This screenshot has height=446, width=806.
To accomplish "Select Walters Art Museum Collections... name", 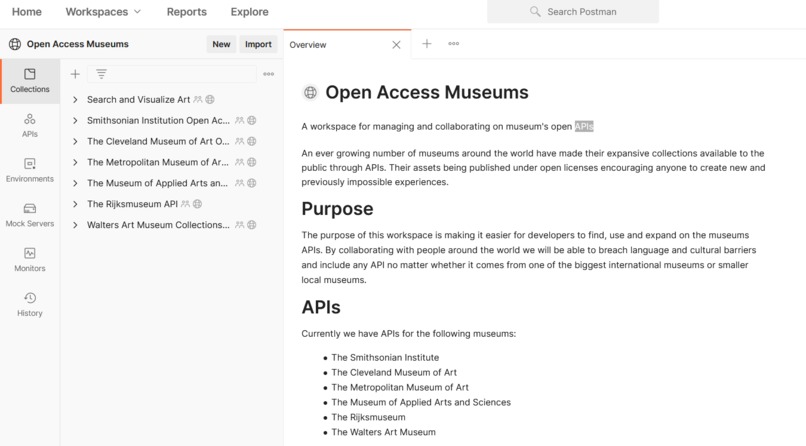I will pyautogui.click(x=158, y=225).
